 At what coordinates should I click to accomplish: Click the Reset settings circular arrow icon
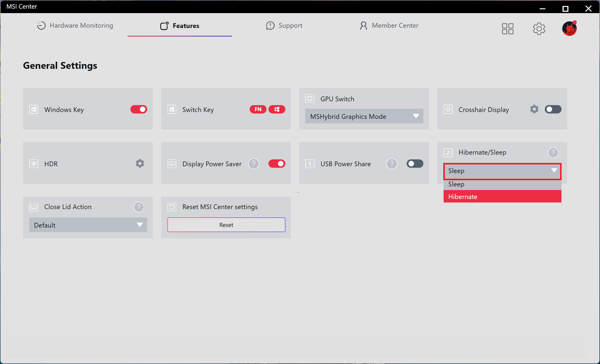172,207
